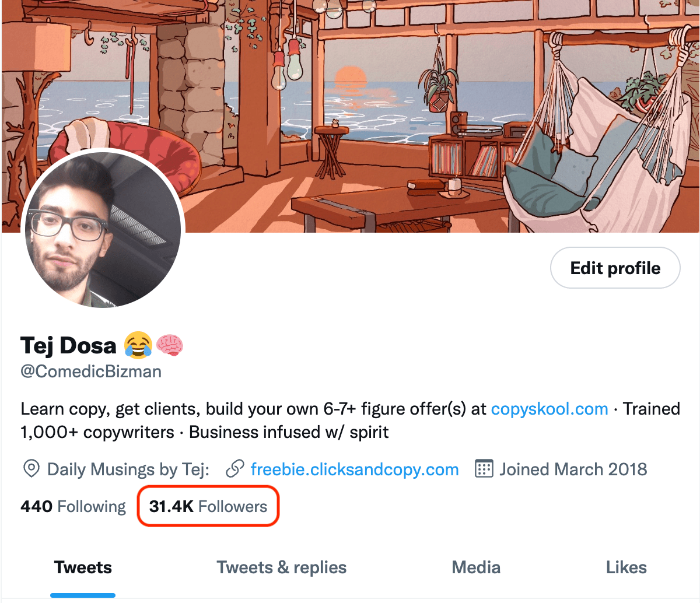700x603 pixels.
Task: Open the freebie.clicksandcopy.com link
Action: (355, 469)
